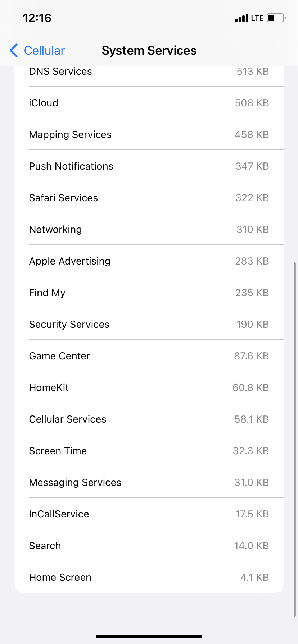Screen dimensions: 298x644
Task: Tap the cellular signal bars icon
Action: 241,18
